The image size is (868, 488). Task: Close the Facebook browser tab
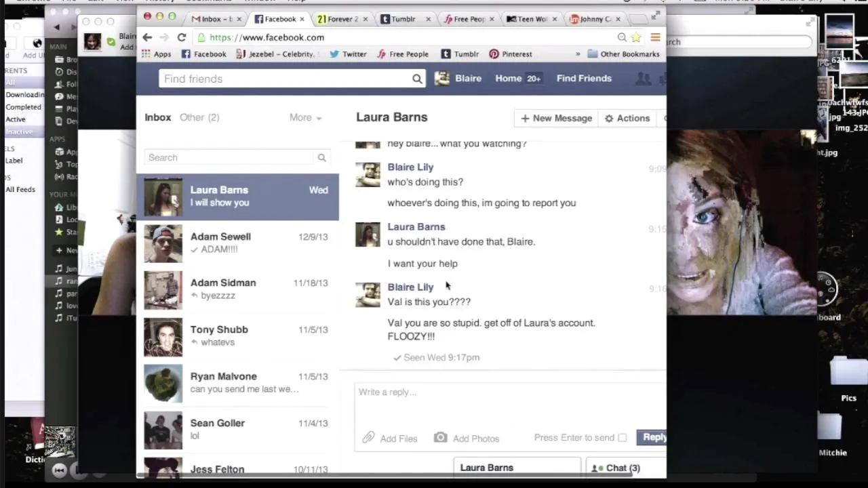[x=302, y=19]
